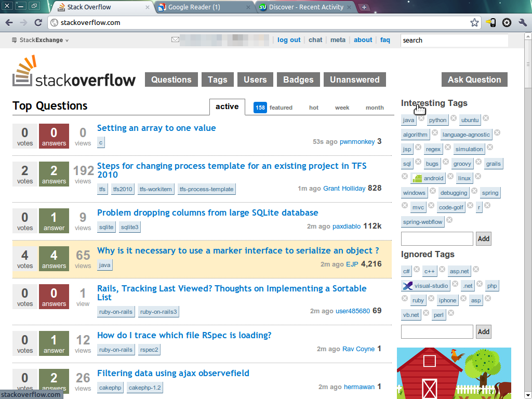
Task: Open the chat link
Action: [315, 40]
